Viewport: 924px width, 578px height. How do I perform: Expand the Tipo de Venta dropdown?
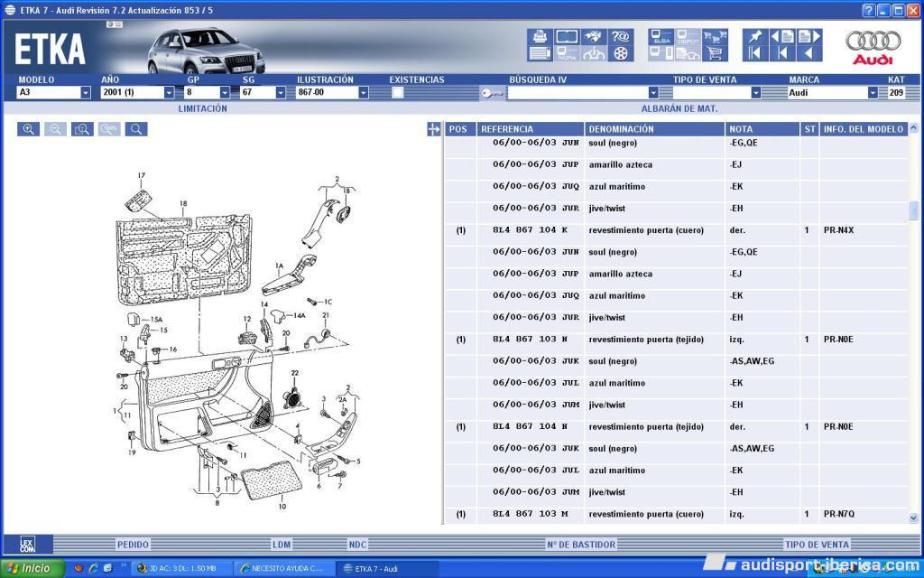[x=756, y=93]
